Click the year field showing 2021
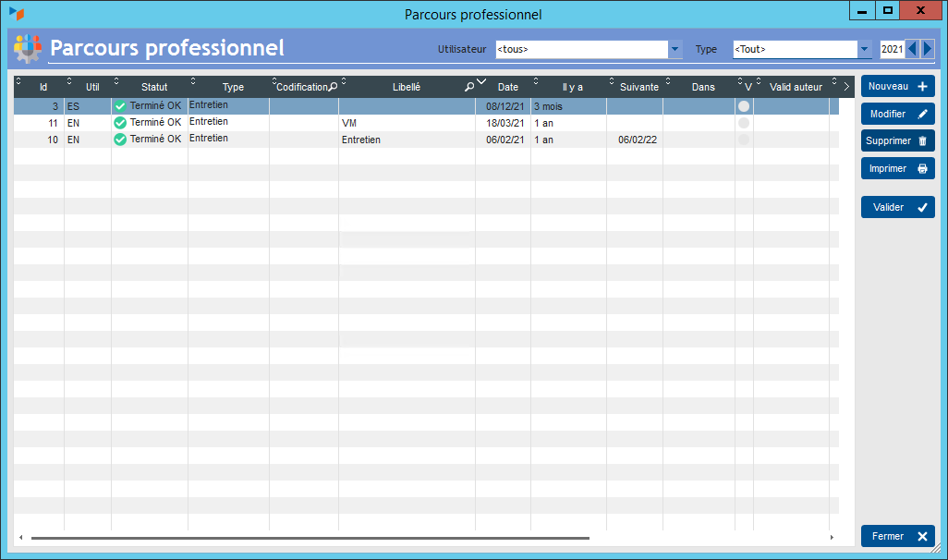This screenshot has width=948, height=560. tap(892, 49)
